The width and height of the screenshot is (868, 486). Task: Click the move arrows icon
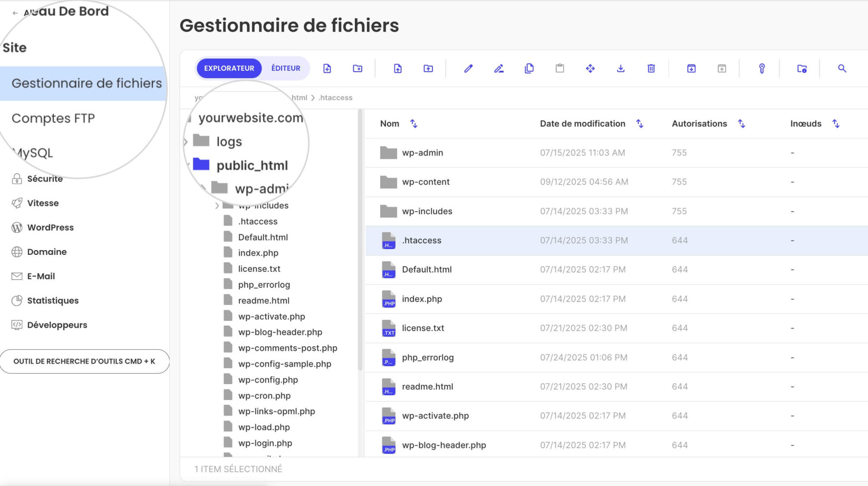click(x=590, y=69)
